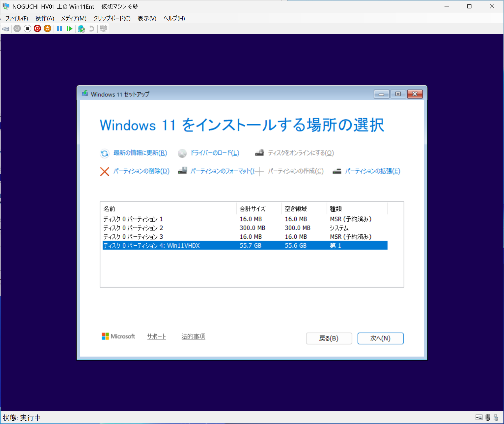Open the ファイル(F) menu
The height and width of the screenshot is (424, 504).
17,19
